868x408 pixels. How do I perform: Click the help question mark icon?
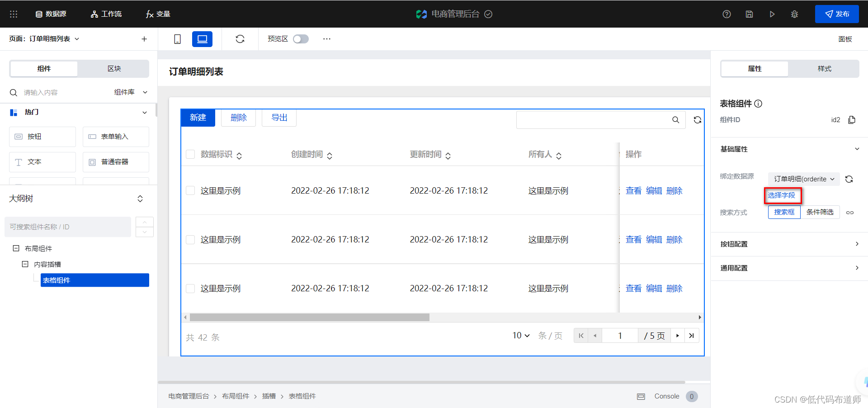pos(726,14)
